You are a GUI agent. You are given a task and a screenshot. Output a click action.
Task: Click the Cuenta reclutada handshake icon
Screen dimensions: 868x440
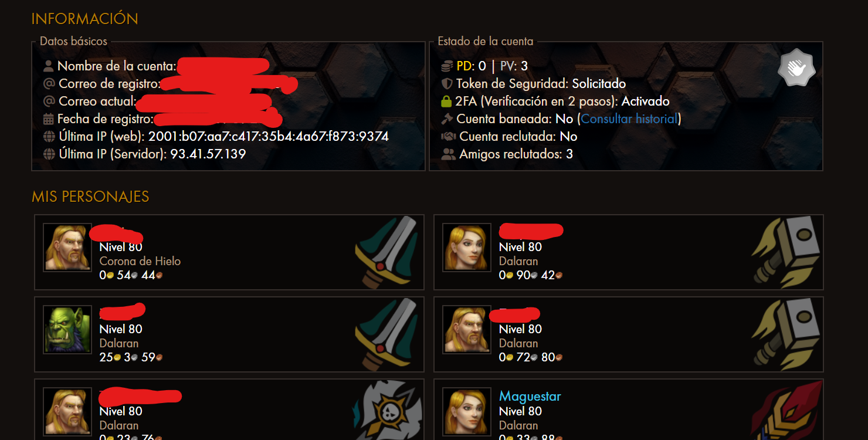449,137
